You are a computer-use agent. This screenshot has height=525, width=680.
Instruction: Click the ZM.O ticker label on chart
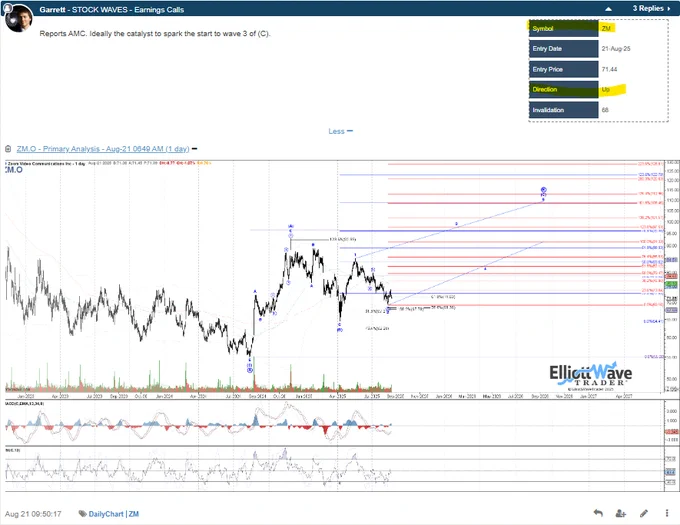click(x=13, y=170)
